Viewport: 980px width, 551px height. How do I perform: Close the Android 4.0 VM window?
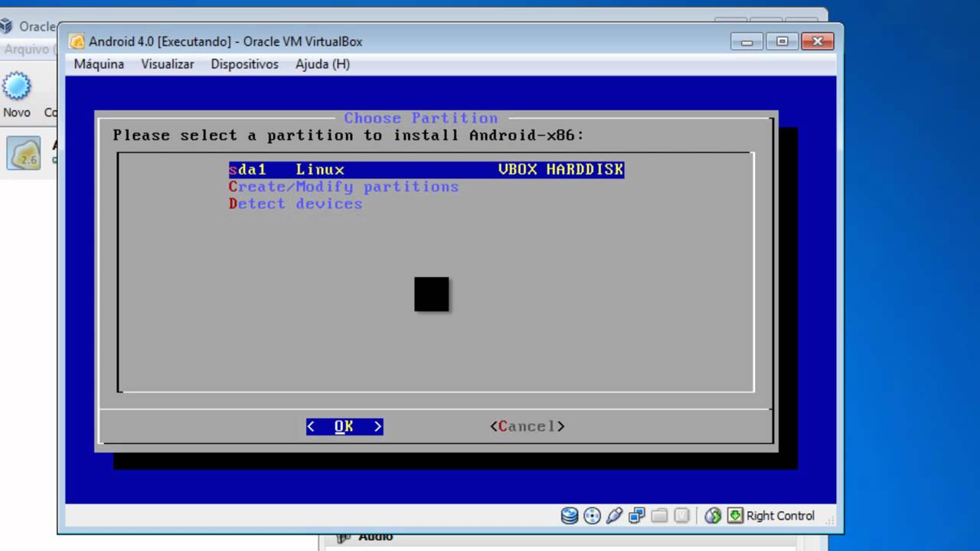tap(817, 41)
